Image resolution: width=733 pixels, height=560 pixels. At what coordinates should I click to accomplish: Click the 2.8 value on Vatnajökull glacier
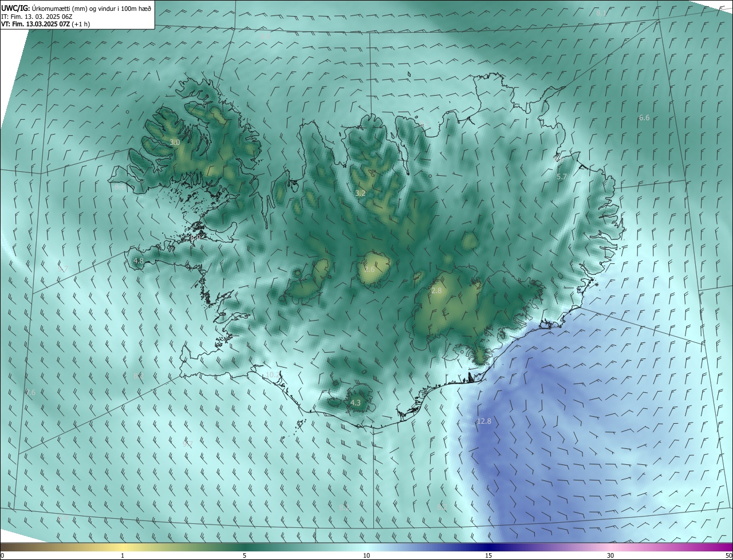tap(436, 291)
